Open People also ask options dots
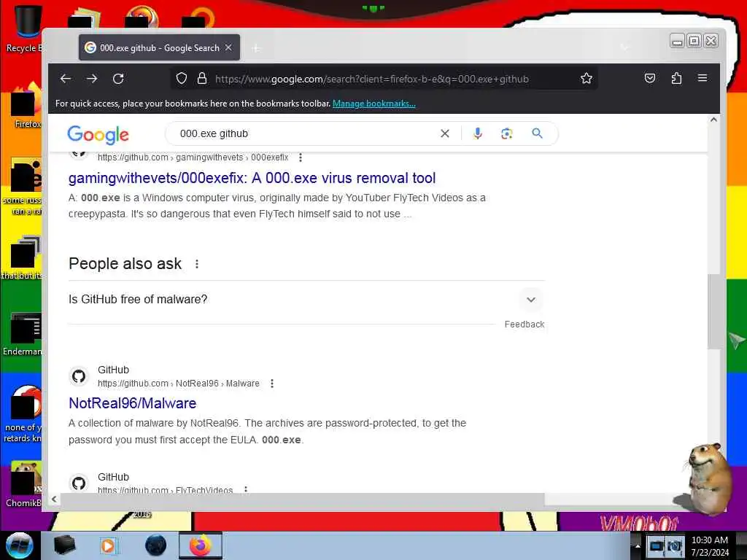 tap(197, 264)
